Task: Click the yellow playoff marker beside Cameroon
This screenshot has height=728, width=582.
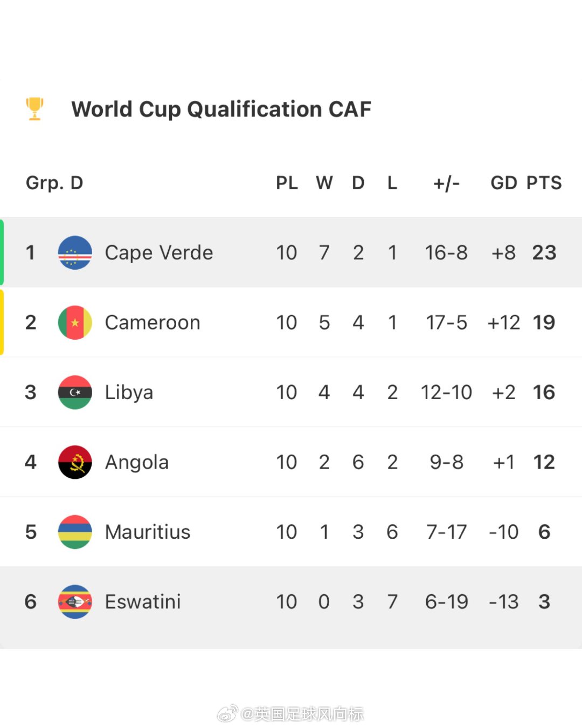Action: coord(2,322)
